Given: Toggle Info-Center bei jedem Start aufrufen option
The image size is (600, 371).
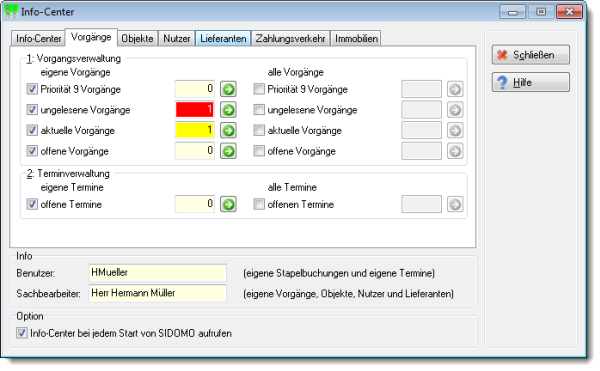Looking at the screenshot, I should (x=22, y=333).
